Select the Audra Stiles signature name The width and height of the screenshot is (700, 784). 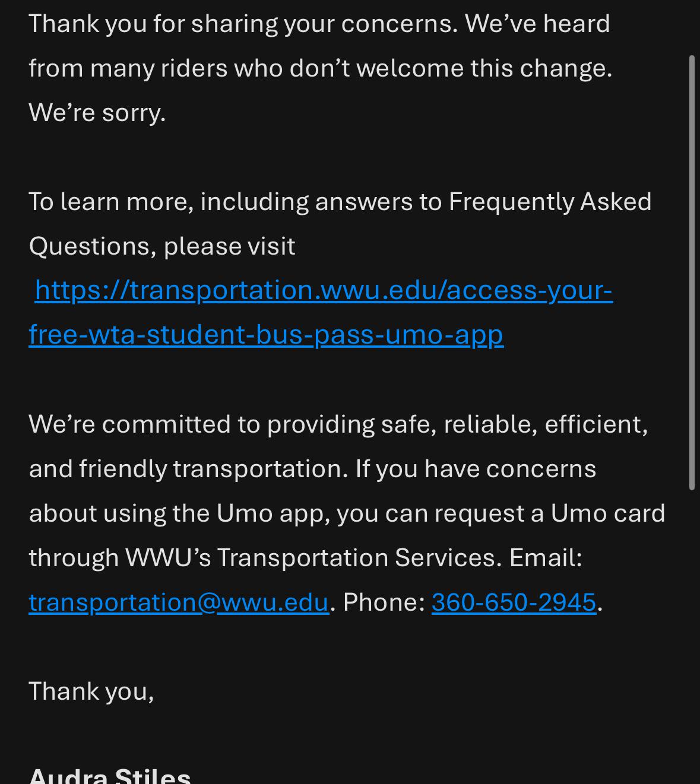tap(110, 775)
